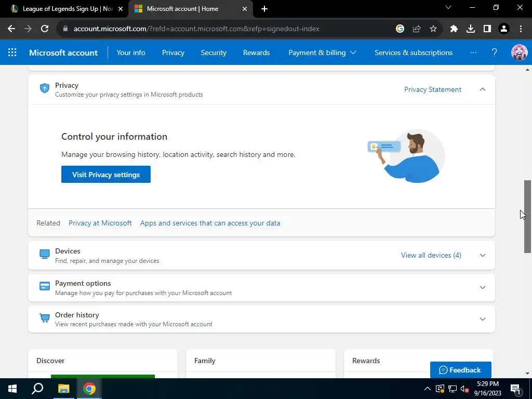Image resolution: width=532 pixels, height=399 pixels.
Task: Switch to League of Legends Sign Up tab
Action: coord(64,9)
